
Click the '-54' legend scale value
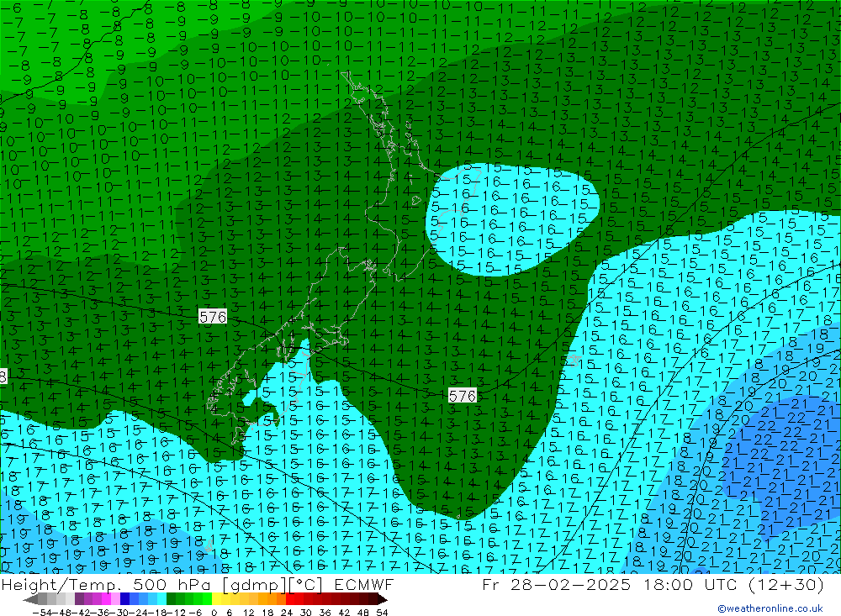[x=42, y=613]
